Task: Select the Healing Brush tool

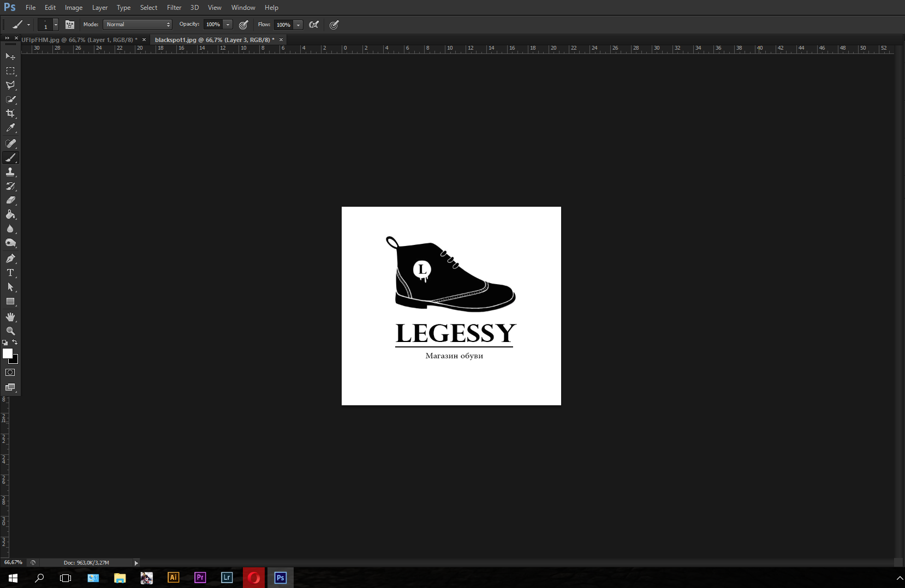Action: coord(10,143)
